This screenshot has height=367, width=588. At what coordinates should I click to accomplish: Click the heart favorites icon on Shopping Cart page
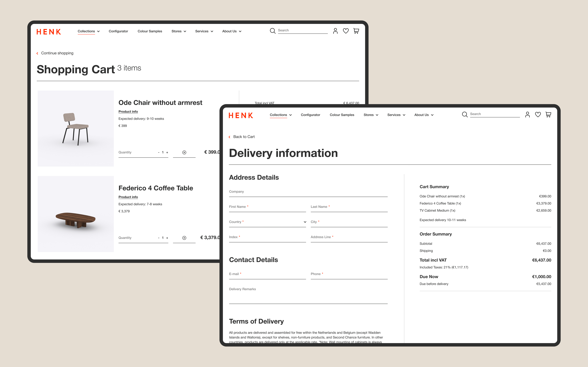[x=346, y=31]
